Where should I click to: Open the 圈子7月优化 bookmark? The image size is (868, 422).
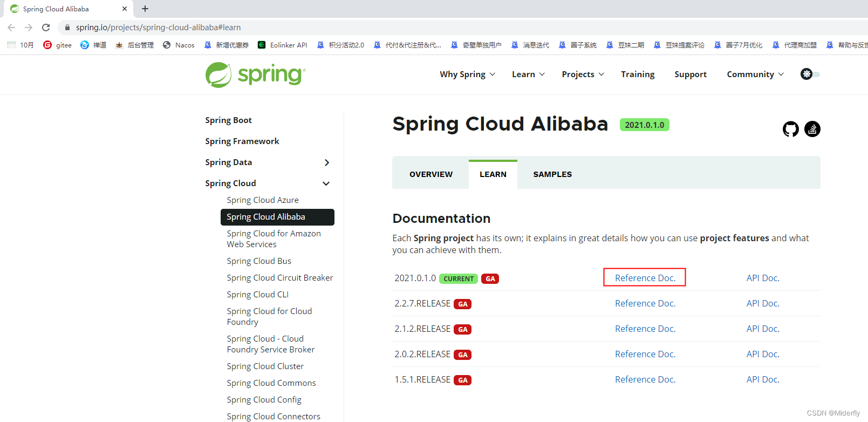click(738, 45)
